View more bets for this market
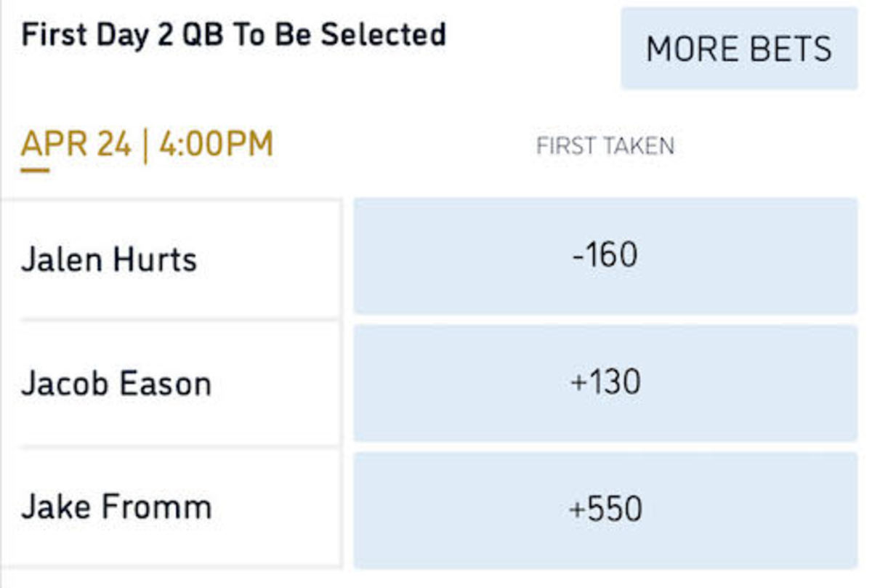Viewport: 872px width, 588px height. pos(738,48)
